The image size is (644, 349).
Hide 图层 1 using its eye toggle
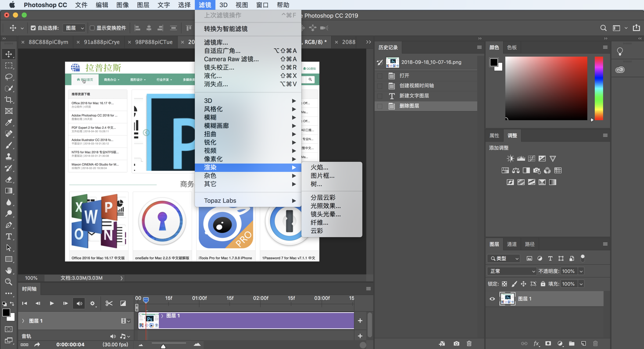click(x=492, y=299)
